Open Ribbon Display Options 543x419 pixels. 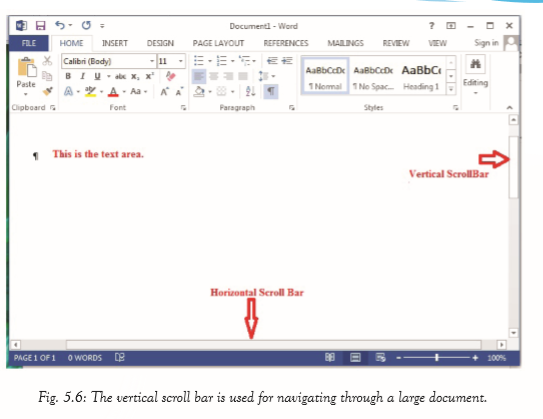[451, 26]
